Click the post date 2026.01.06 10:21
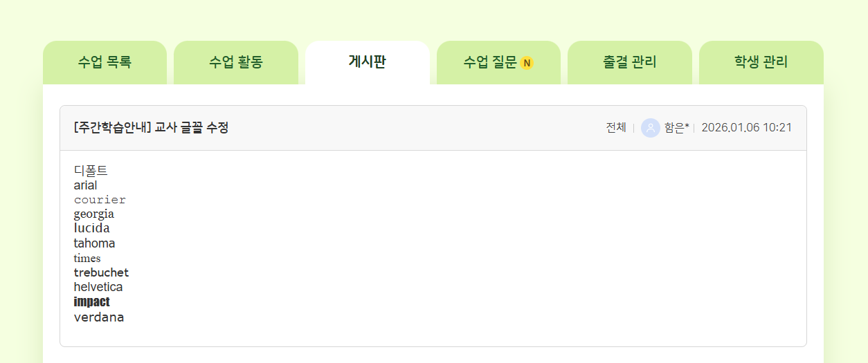This screenshot has height=363, width=868. (x=746, y=128)
